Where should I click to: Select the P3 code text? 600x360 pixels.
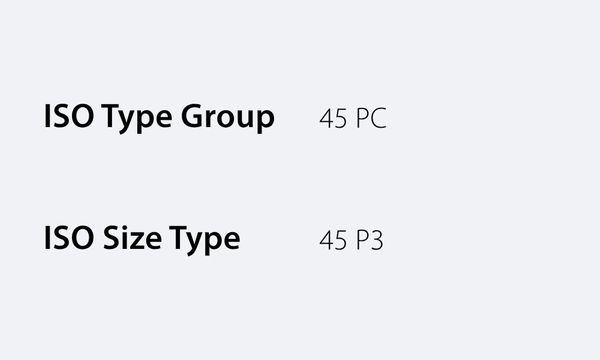pyautogui.click(x=370, y=240)
